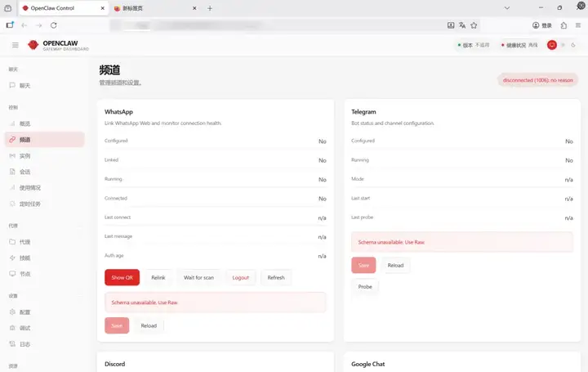Select the 频道 channels sidebar item
The width and height of the screenshot is (588, 372).
click(44, 140)
